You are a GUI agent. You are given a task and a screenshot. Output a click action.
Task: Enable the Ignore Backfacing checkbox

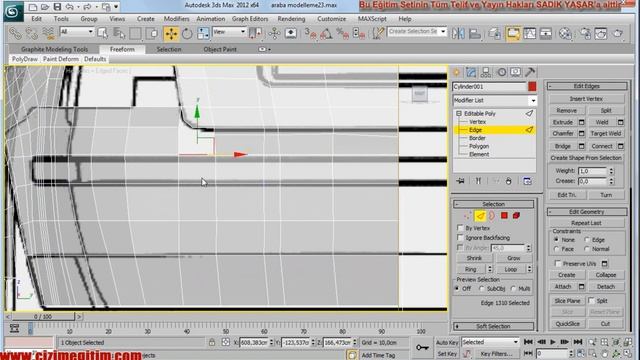pyautogui.click(x=460, y=238)
